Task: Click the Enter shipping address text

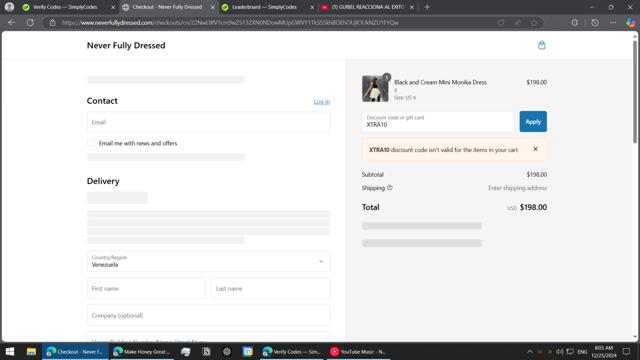Action: tap(517, 188)
